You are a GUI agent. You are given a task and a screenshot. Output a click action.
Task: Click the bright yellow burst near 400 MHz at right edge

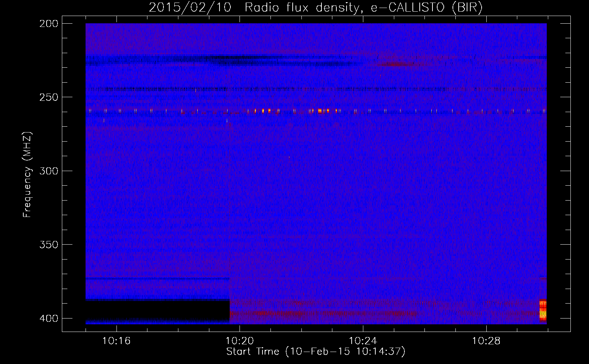(543, 310)
